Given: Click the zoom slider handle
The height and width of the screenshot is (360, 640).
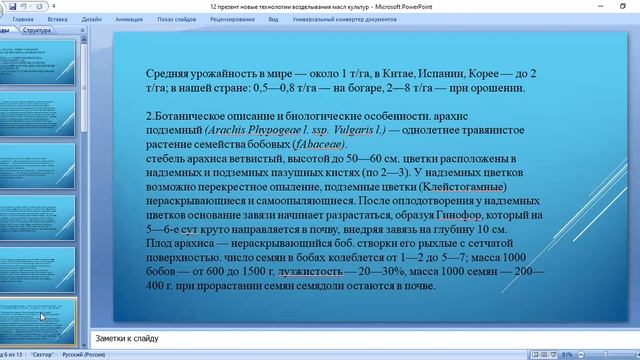Looking at the screenshot, I should click(x=605, y=355).
